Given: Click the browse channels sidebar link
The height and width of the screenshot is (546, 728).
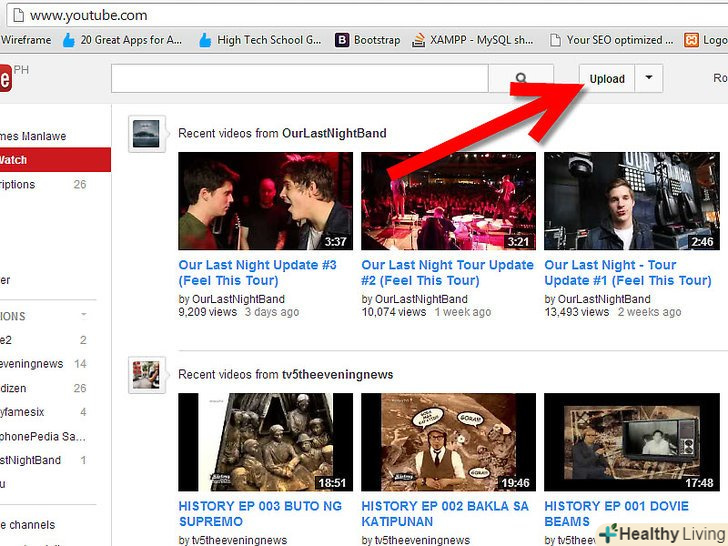Looking at the screenshot, I should [x=28, y=525].
